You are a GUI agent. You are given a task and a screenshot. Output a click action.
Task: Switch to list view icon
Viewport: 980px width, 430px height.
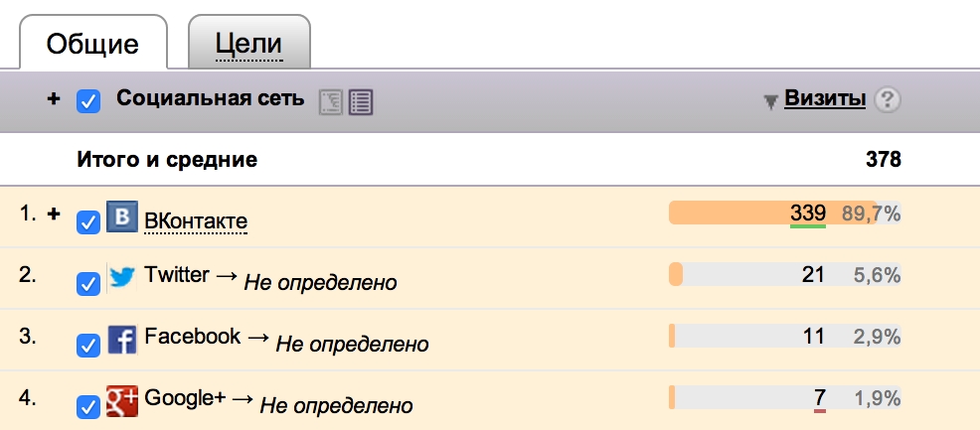click(361, 101)
